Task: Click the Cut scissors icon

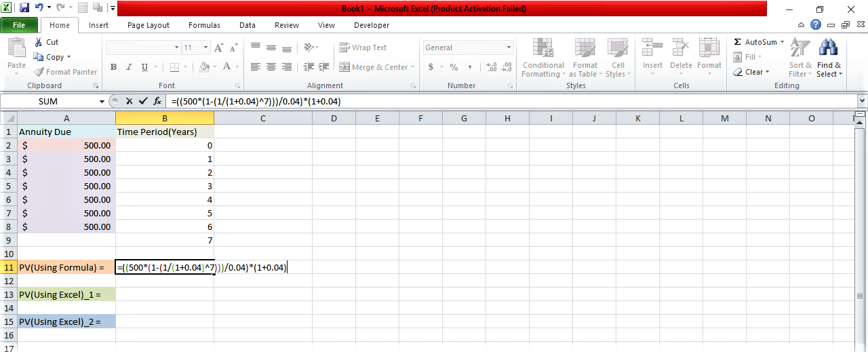Action: [38, 42]
